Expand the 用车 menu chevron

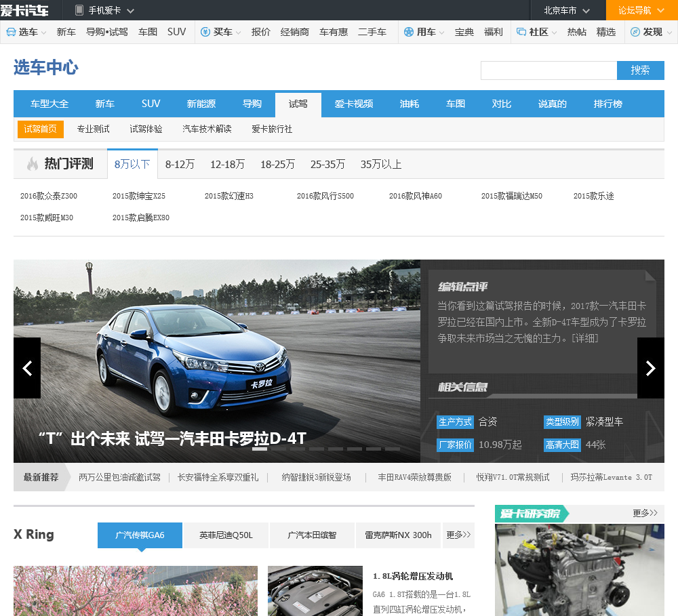441,33
